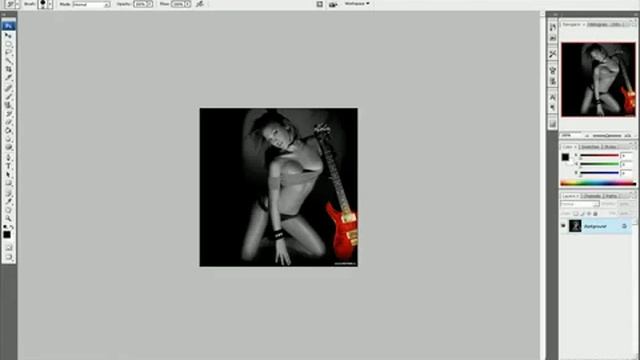Viewport: 640px width, 360px height.
Task: Open the brush Mode dropdown
Action: pyautogui.click(x=91, y=4)
